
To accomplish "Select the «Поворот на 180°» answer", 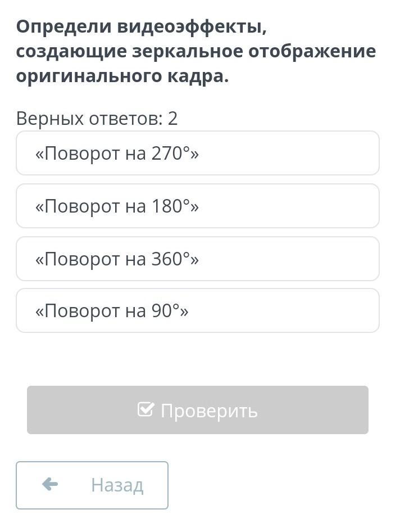I will point(197,206).
